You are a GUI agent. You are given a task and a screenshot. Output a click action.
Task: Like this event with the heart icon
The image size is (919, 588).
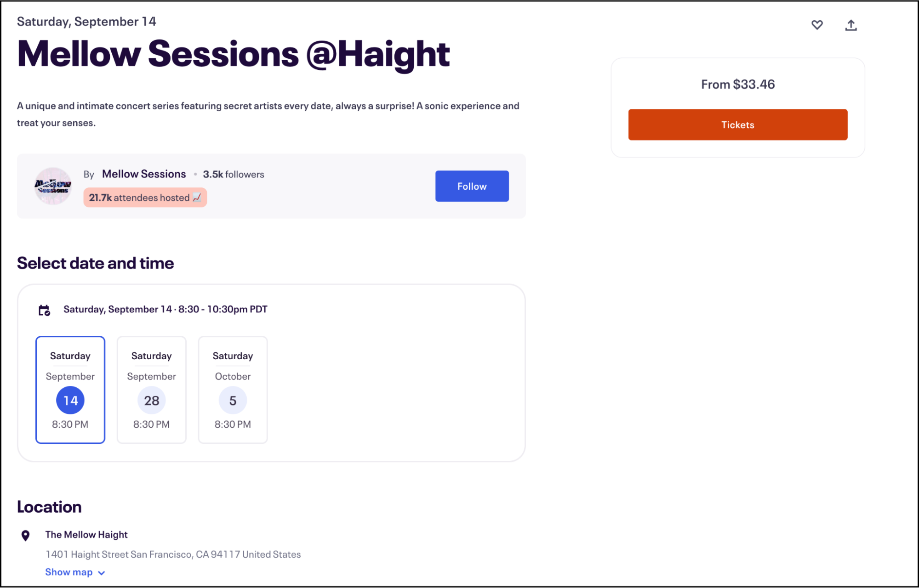pos(817,25)
